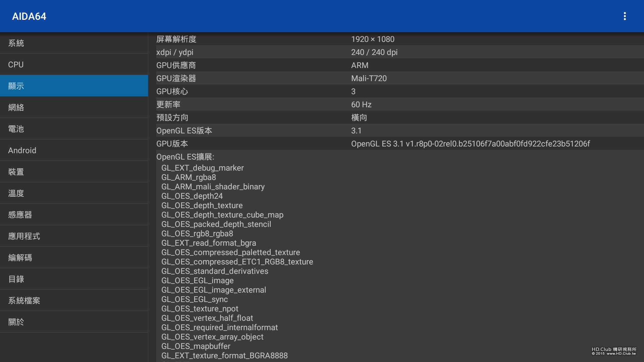Select the GPU核心 row

[400, 91]
